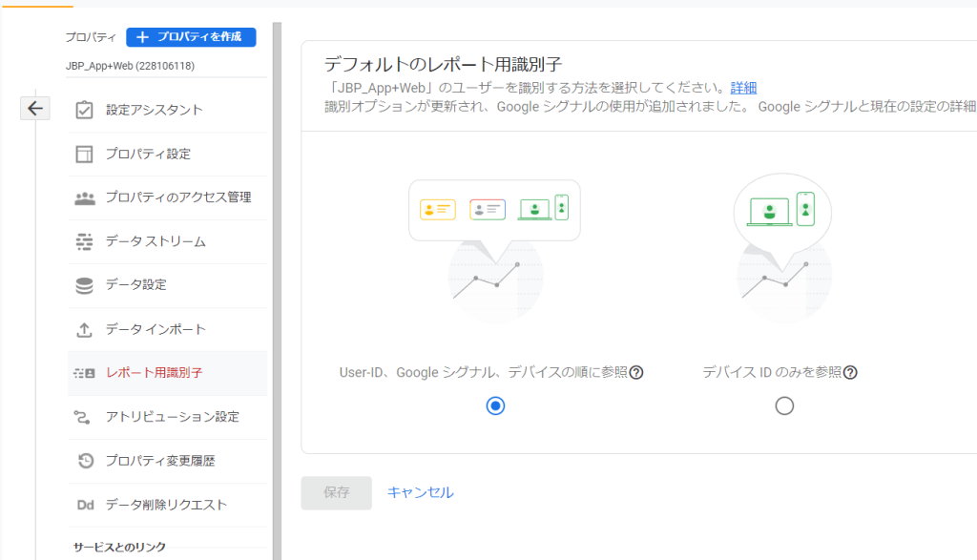The width and height of the screenshot is (977, 560).
Task: Click the people icon for access management
Action: click(85, 198)
